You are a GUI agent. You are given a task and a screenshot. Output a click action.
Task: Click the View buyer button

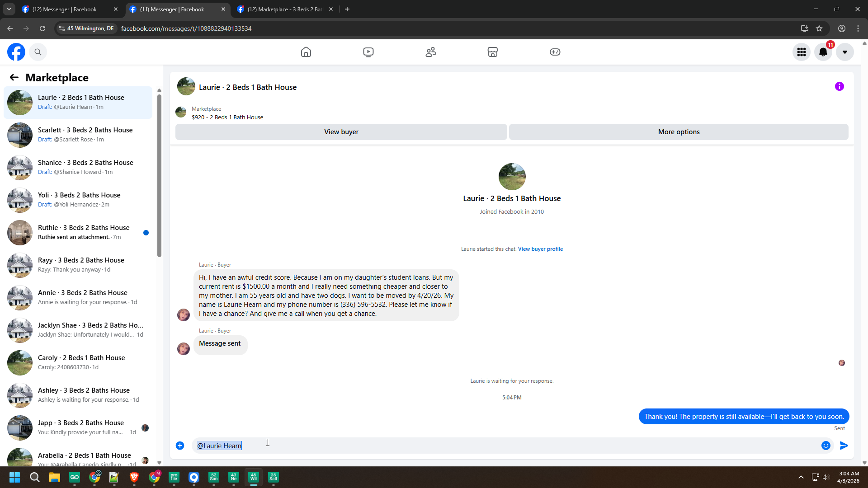[341, 132]
